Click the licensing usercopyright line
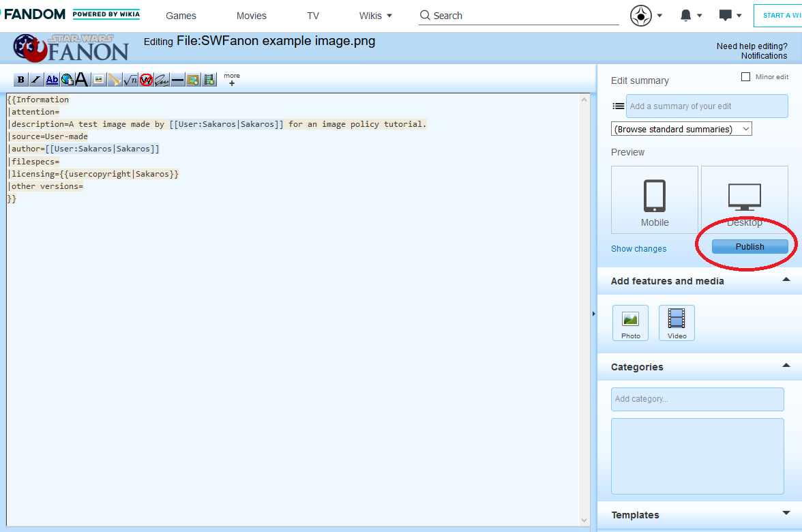 pyautogui.click(x=93, y=174)
